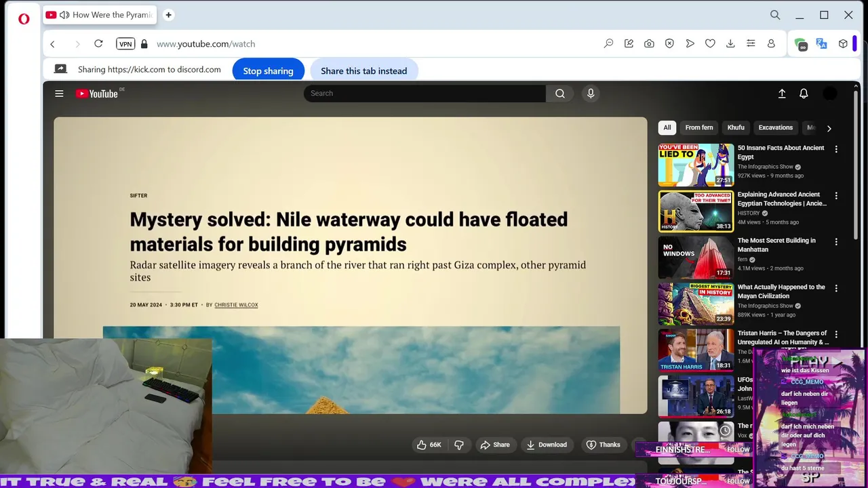Screen dimensions: 868x488
Task: Open the zoom-out magnifier in address bar
Action: point(608,43)
